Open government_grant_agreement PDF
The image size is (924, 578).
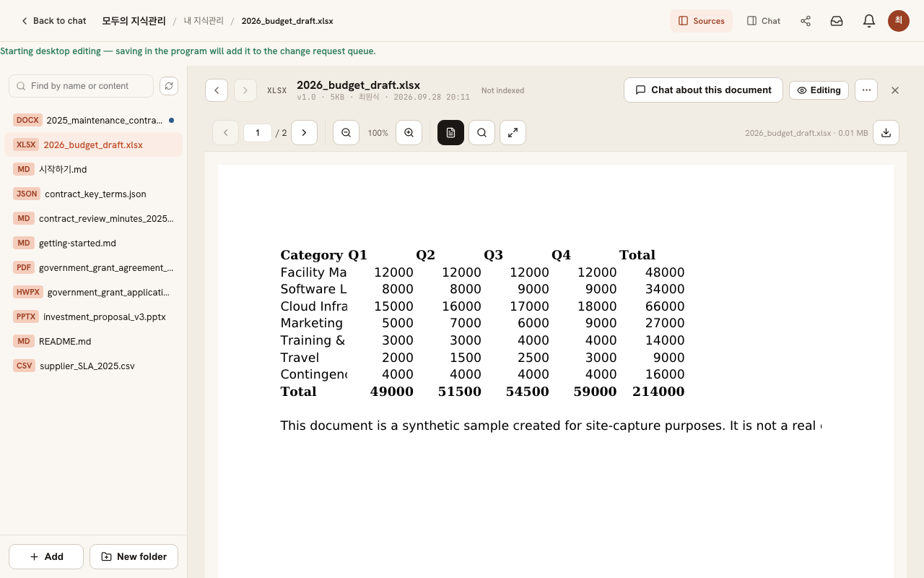tap(93, 267)
